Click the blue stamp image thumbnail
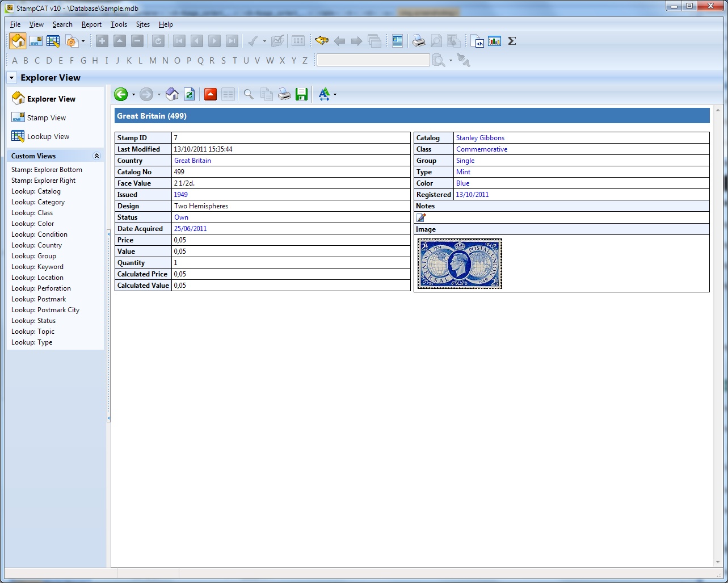The image size is (728, 583). click(460, 263)
